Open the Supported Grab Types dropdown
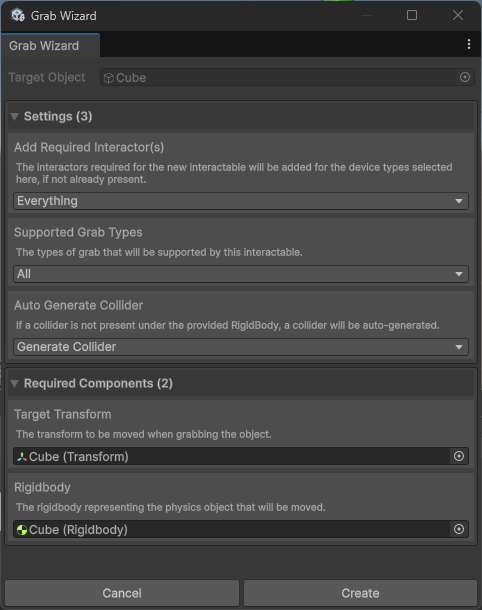Image resolution: width=482 pixels, height=610 pixels. coord(241,274)
